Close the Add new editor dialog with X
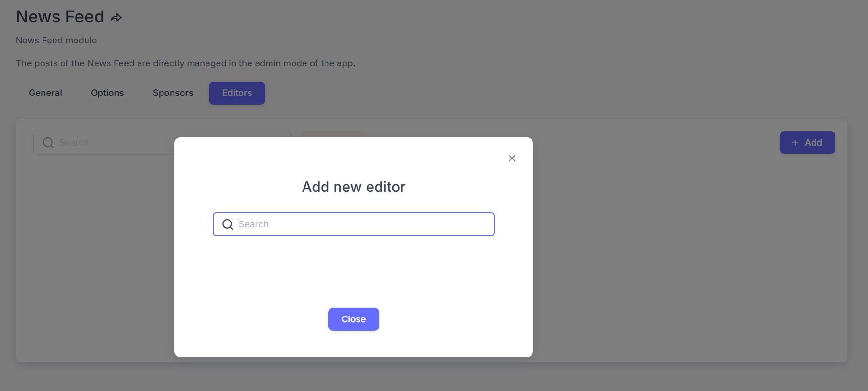The width and height of the screenshot is (868, 391). 512,158
